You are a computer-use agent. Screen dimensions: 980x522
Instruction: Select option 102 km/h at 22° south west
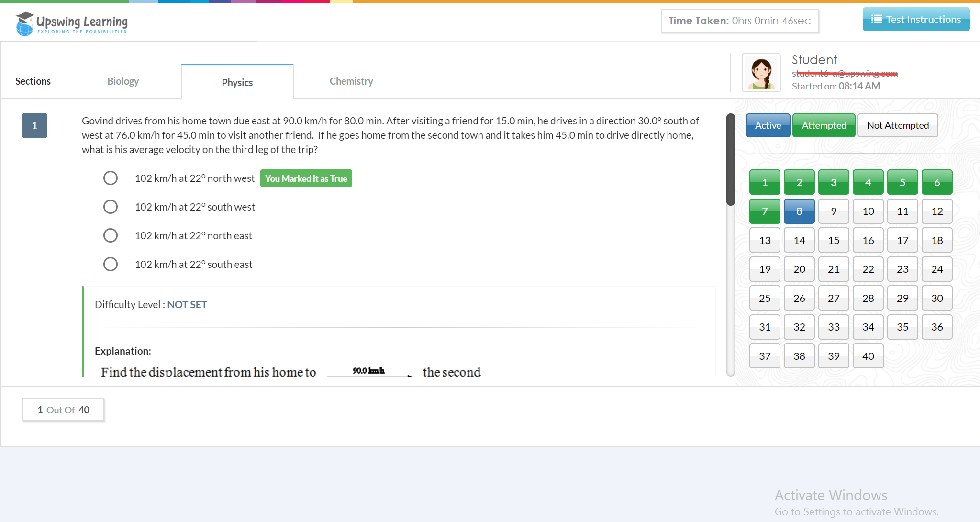[x=111, y=207]
